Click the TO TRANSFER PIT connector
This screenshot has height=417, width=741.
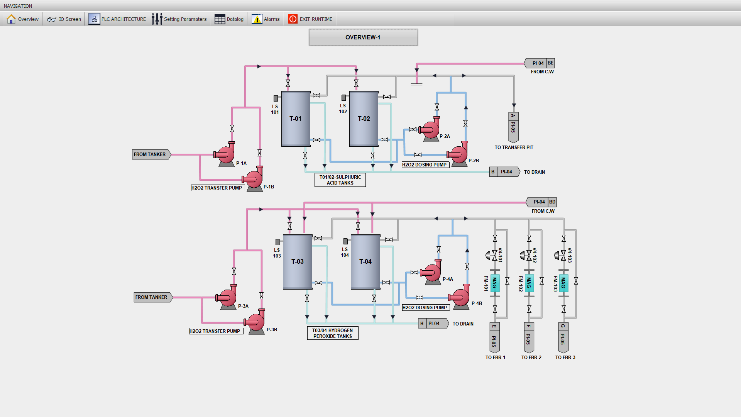[x=512, y=128]
